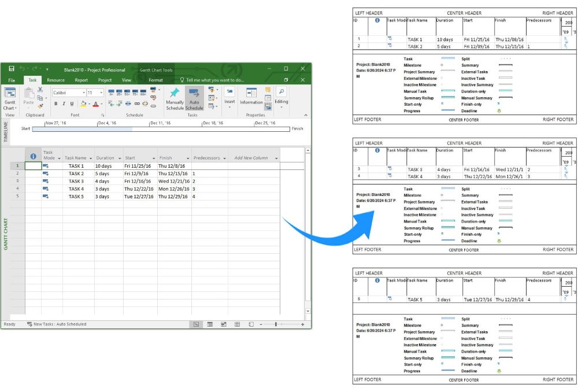Switch to the Resource ribbon tab
The width and height of the screenshot is (578, 392).
coord(55,80)
